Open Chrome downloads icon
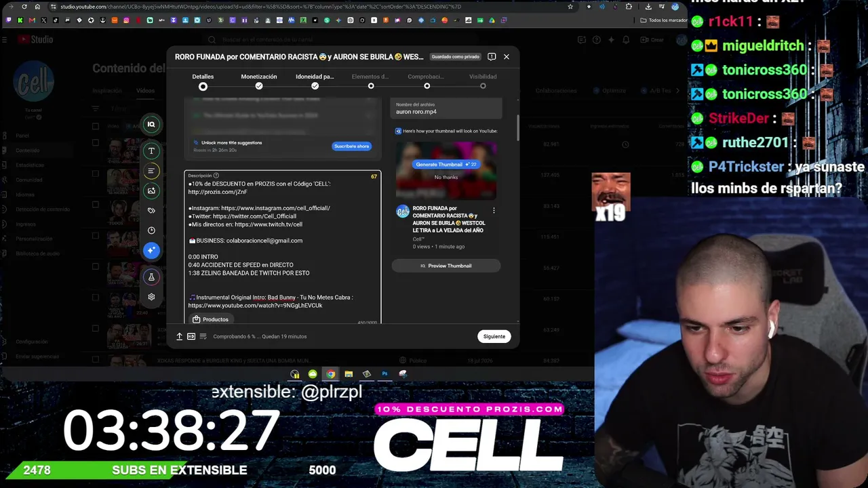This screenshot has width=868, height=488. point(648,7)
